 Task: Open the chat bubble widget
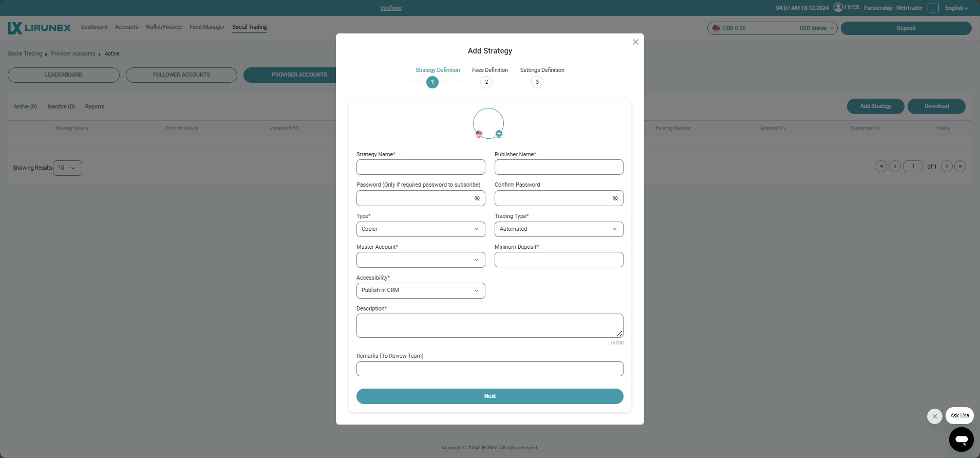[961, 439]
